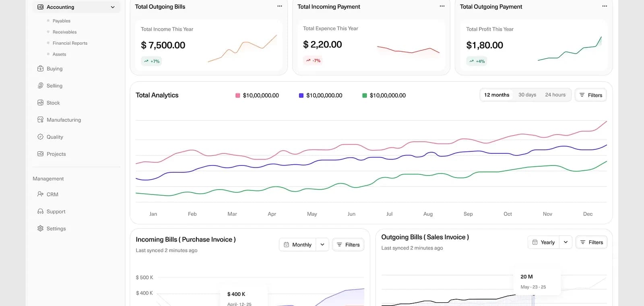Click the $ 2,20.00 expense value
Image resolution: width=644 pixels, height=306 pixels.
[322, 44]
